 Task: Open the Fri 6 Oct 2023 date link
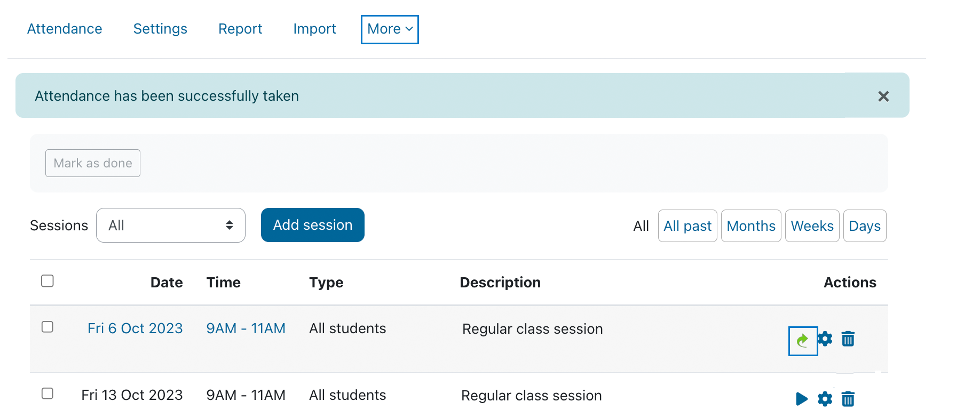pos(135,328)
